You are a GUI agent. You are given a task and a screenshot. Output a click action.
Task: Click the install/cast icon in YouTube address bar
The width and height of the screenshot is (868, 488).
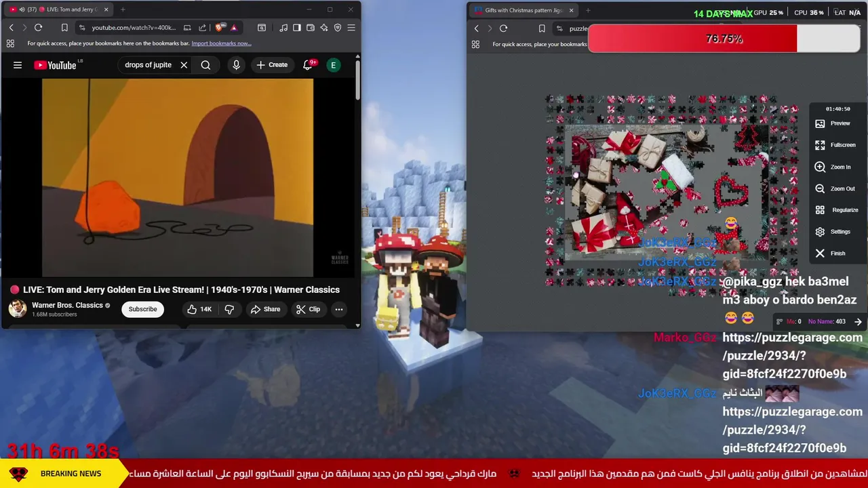point(187,28)
